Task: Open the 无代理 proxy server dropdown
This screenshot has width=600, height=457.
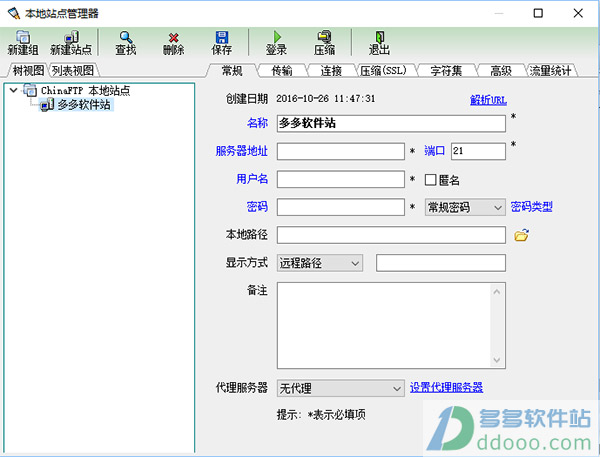Action: click(341, 388)
